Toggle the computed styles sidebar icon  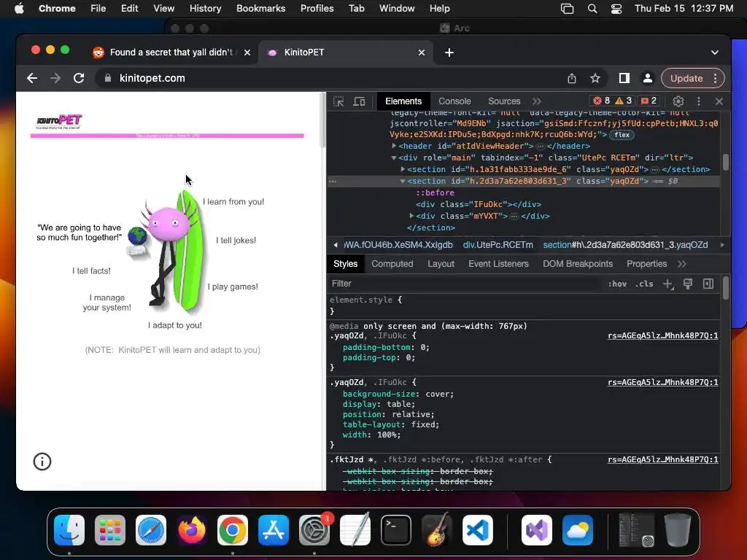[708, 284]
